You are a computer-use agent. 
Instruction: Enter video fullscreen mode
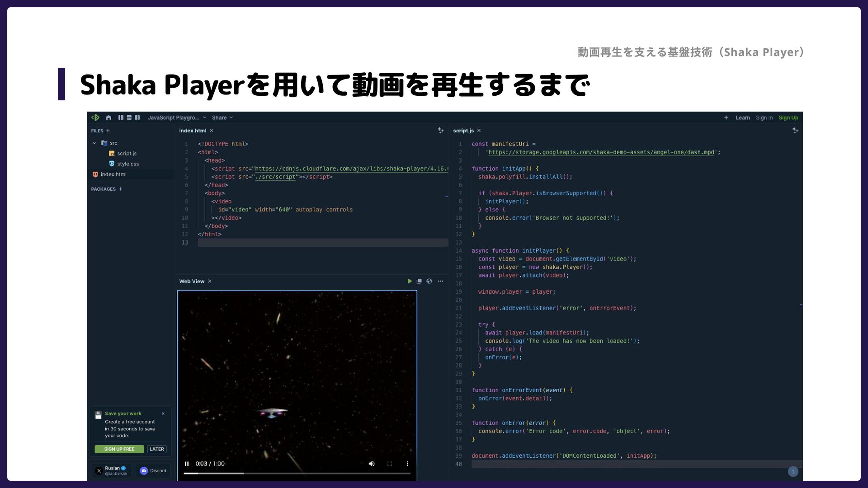(390, 464)
